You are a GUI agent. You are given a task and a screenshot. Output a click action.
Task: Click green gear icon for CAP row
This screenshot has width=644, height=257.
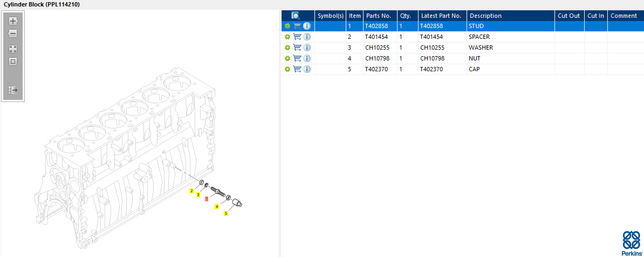pos(287,69)
